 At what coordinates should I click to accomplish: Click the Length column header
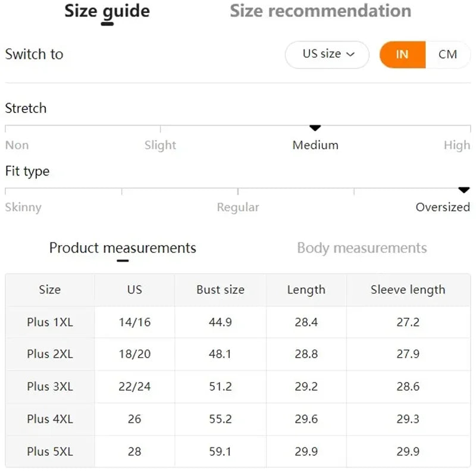[306, 290]
